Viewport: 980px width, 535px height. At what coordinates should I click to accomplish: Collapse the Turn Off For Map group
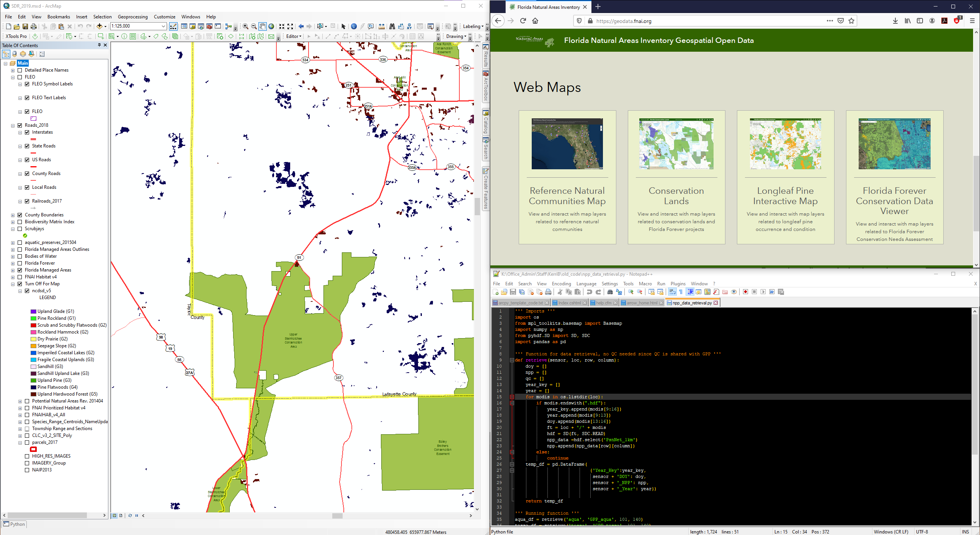13,284
